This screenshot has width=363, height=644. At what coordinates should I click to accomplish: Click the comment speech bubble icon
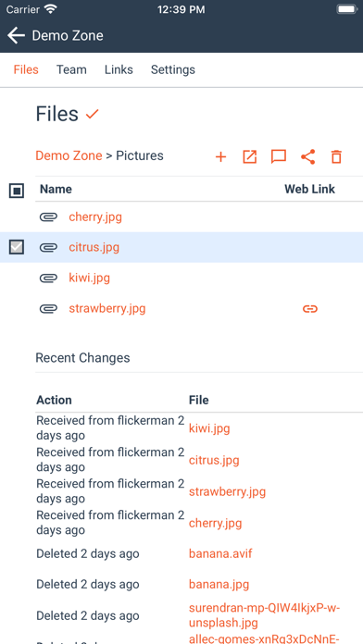(x=279, y=157)
